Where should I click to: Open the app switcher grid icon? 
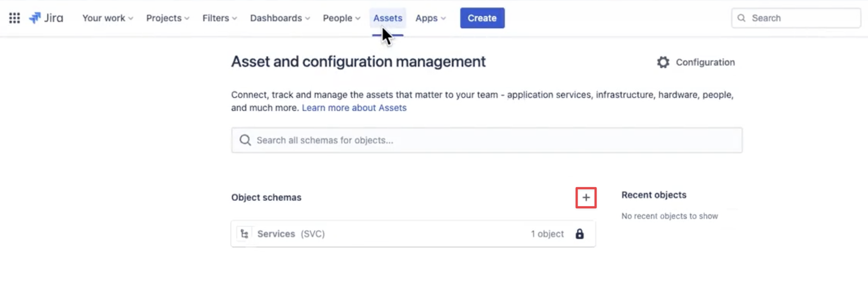[14, 18]
